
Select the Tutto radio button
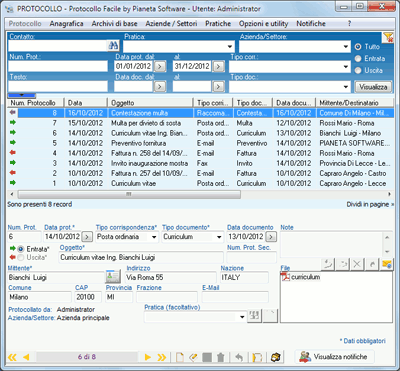pyautogui.click(x=358, y=47)
